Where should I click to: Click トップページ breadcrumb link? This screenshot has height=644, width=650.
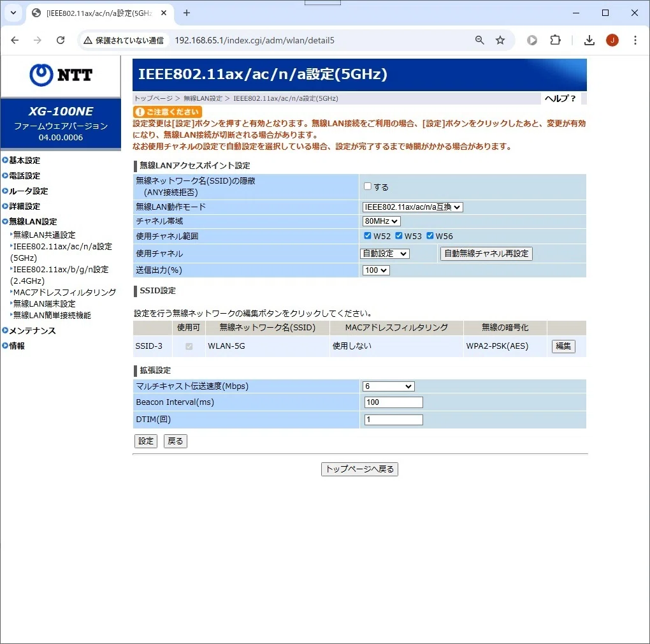pyautogui.click(x=154, y=98)
